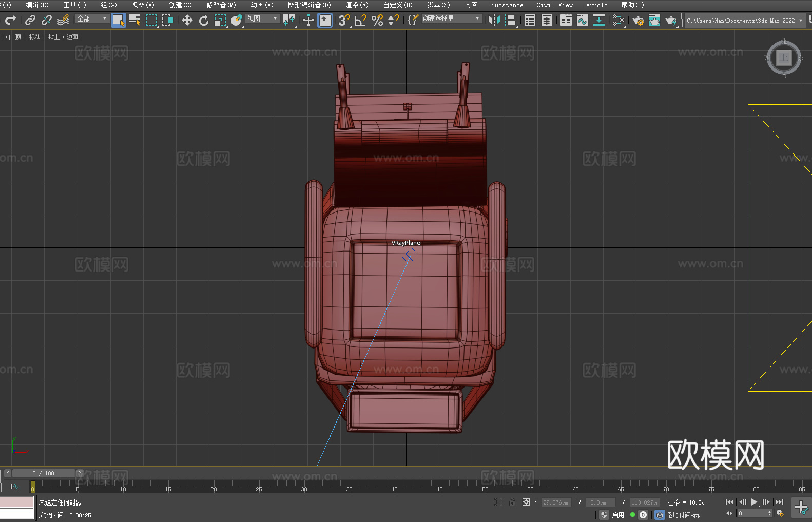The image size is (812, 522).
Task: Open the Curve Editor icon
Action: (583, 20)
